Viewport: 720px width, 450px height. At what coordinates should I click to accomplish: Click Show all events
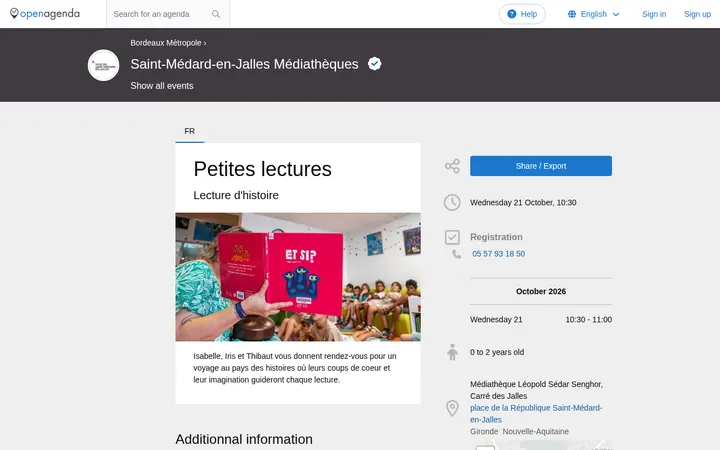(162, 86)
